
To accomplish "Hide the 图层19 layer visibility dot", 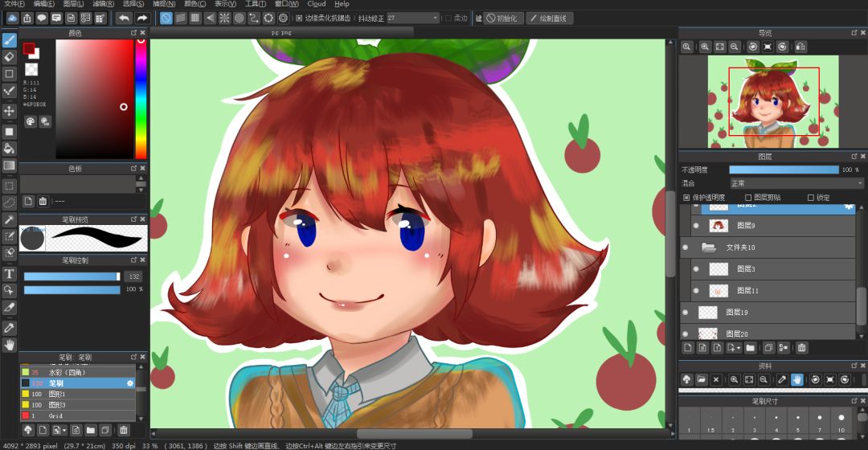I will point(686,312).
